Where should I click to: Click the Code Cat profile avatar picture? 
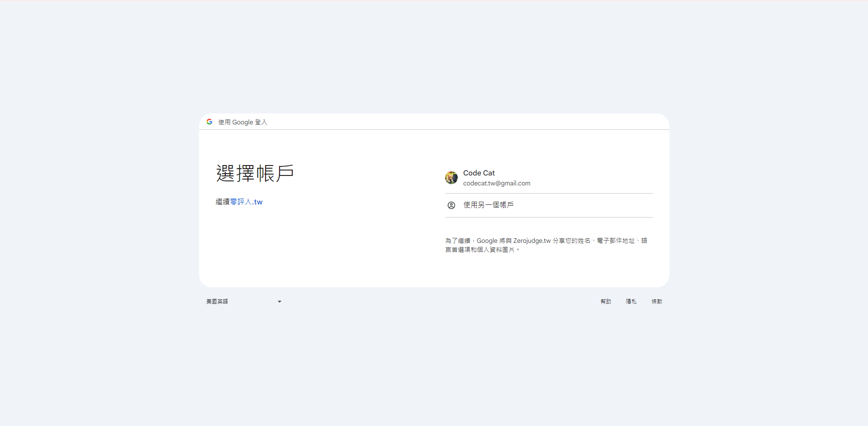click(451, 178)
